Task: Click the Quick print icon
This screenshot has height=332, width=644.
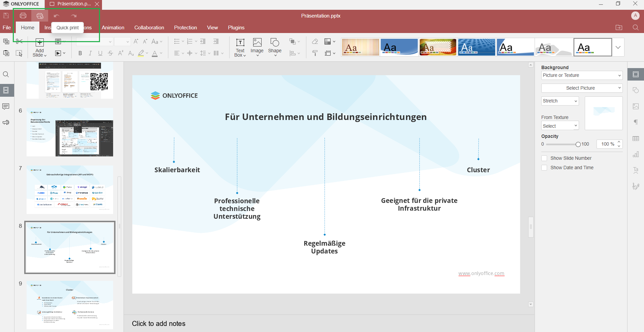Action: point(40,16)
